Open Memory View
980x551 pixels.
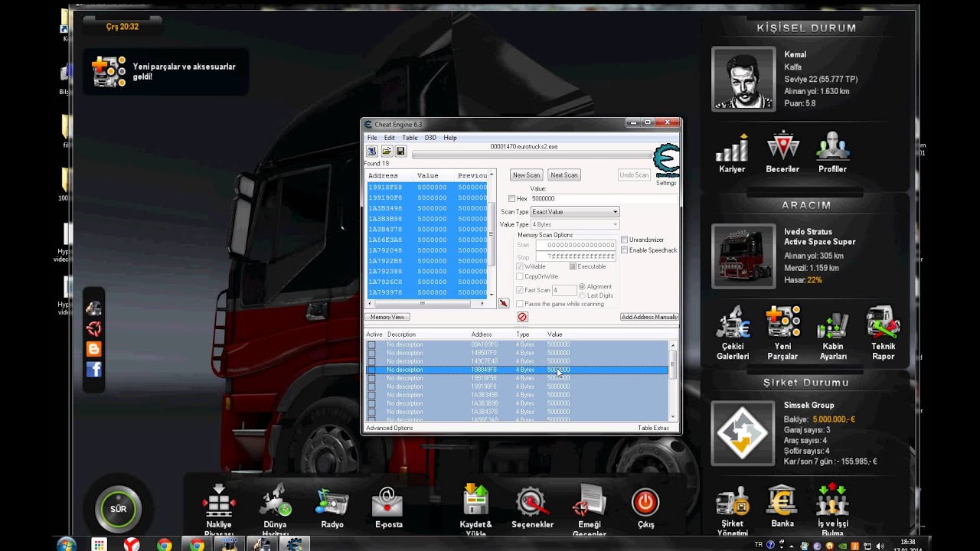point(387,317)
